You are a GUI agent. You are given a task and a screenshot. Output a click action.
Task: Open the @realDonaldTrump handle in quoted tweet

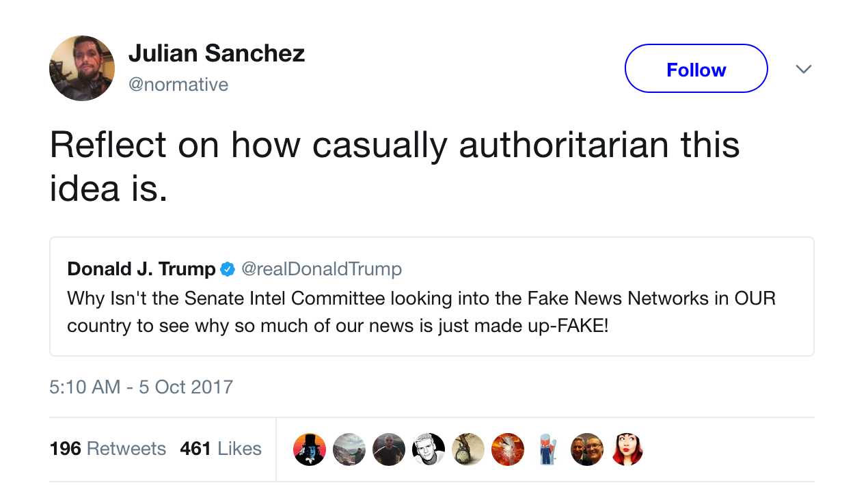[321, 269]
